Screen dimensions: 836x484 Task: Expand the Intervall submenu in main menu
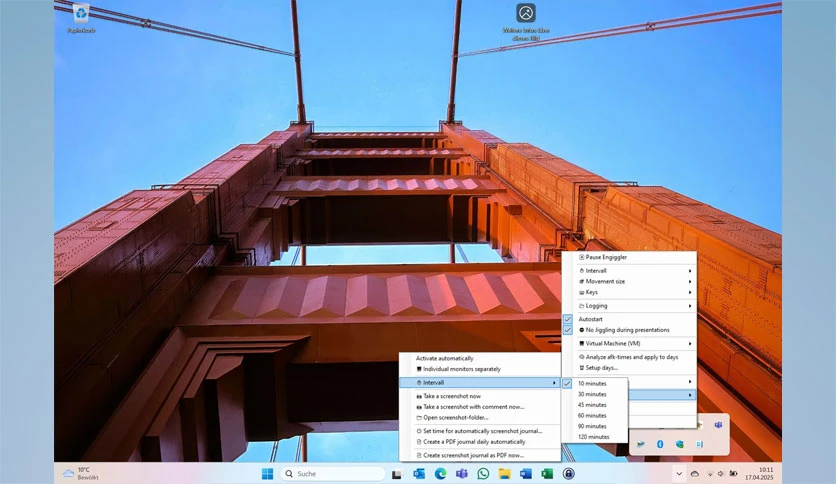click(x=629, y=271)
